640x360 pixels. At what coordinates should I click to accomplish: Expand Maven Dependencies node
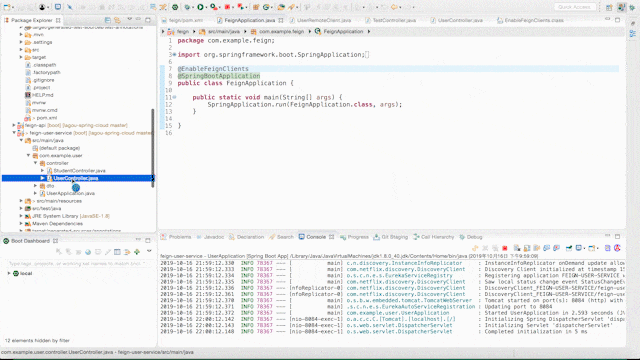tap(21, 223)
